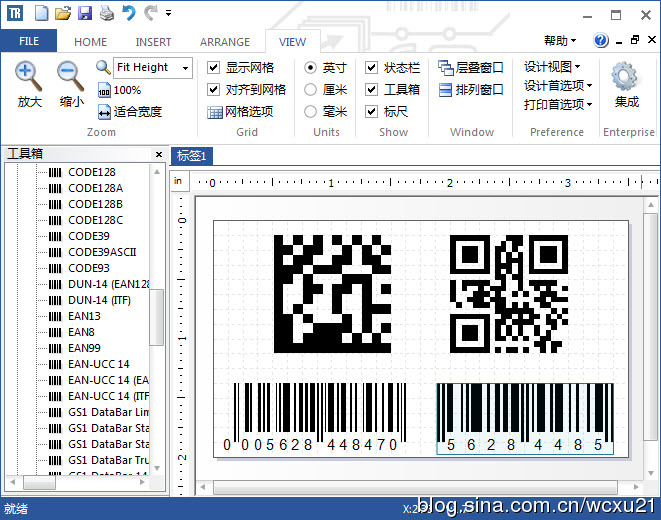The image size is (661, 520).
Task: Open quick access toolbar customize arrow
Action: (x=168, y=13)
